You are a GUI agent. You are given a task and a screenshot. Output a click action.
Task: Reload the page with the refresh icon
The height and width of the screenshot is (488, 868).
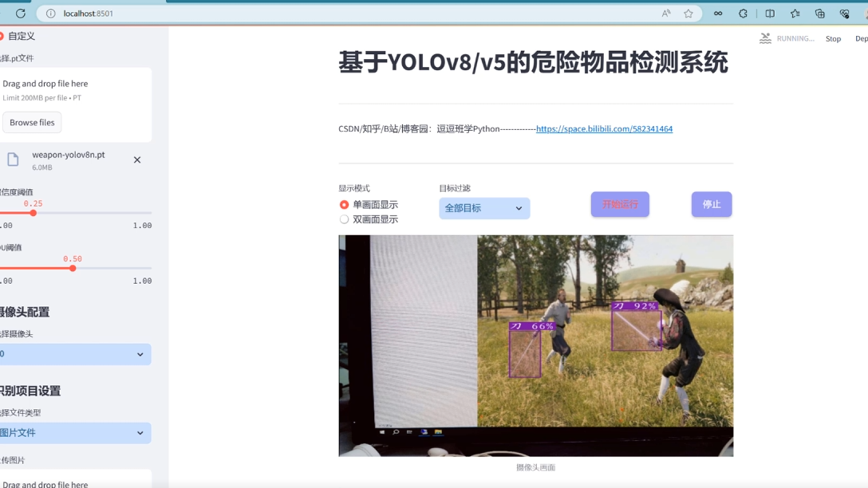point(21,14)
